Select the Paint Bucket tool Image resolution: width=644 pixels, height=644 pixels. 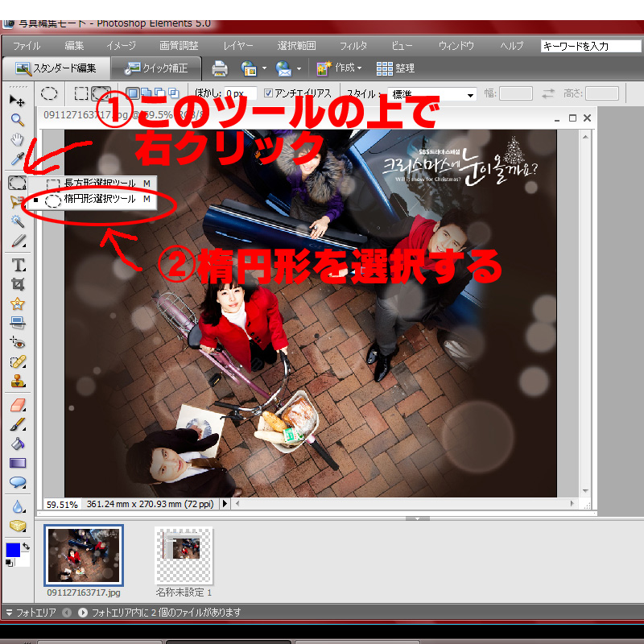[18, 444]
